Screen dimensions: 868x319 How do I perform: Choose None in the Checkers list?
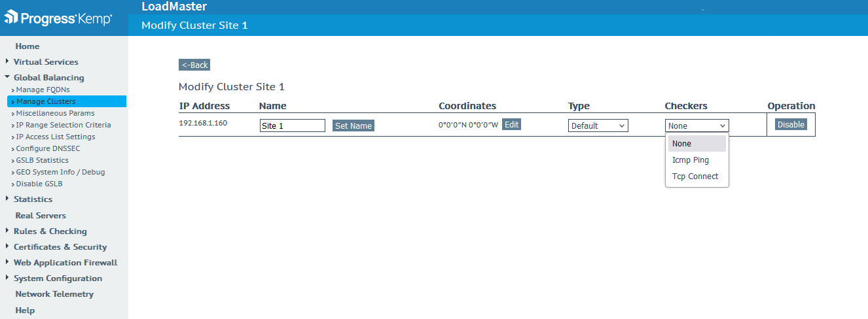(x=697, y=144)
